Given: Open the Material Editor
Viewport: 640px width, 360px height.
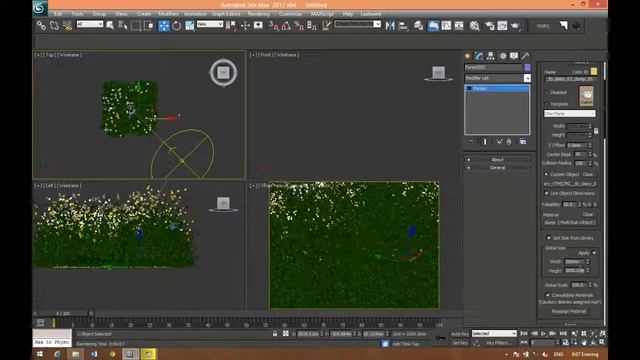Looking at the screenshot, I should pyautogui.click(x=474, y=26).
